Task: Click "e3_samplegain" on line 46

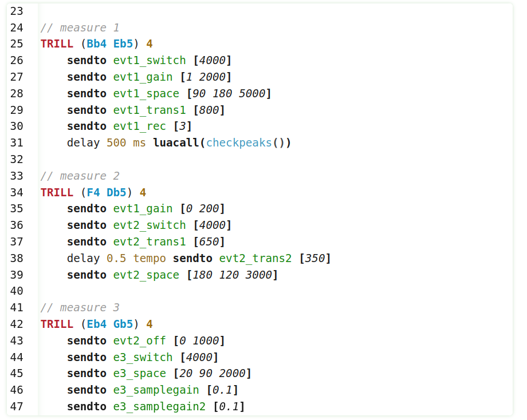Action: [x=156, y=390]
